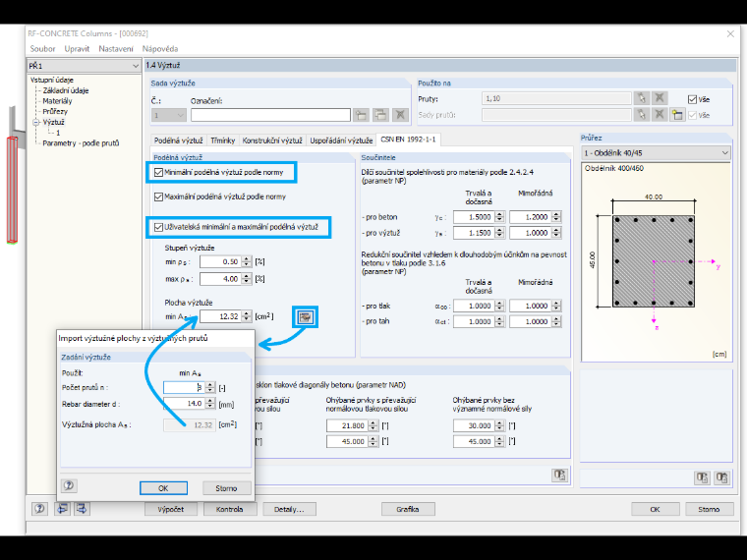Go to next input window icon

pos(82,509)
